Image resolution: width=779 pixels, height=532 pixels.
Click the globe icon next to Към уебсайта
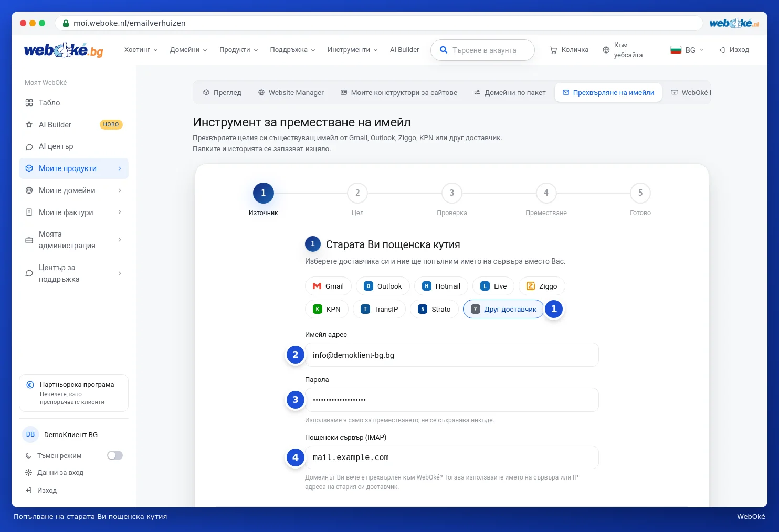[x=606, y=50]
